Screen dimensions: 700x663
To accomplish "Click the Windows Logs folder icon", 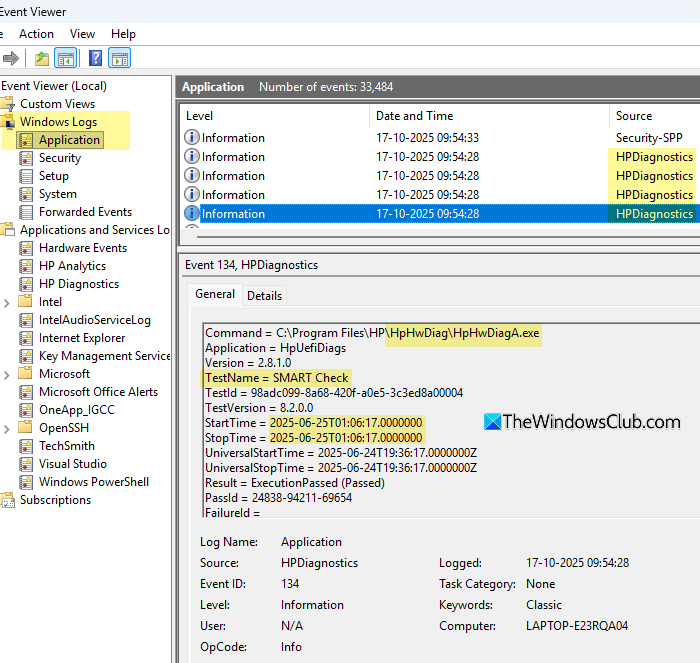I will (x=8, y=122).
